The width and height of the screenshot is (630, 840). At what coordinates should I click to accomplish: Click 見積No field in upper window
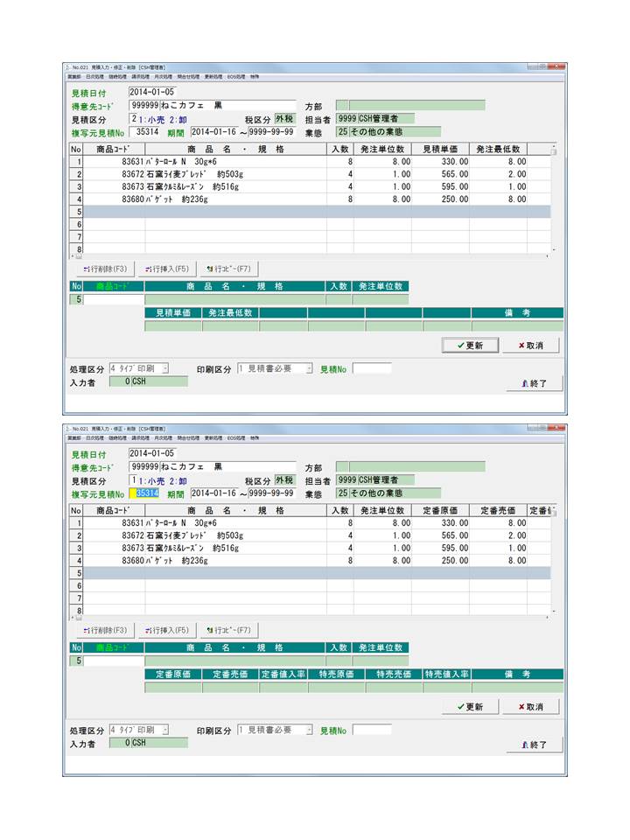click(x=373, y=368)
